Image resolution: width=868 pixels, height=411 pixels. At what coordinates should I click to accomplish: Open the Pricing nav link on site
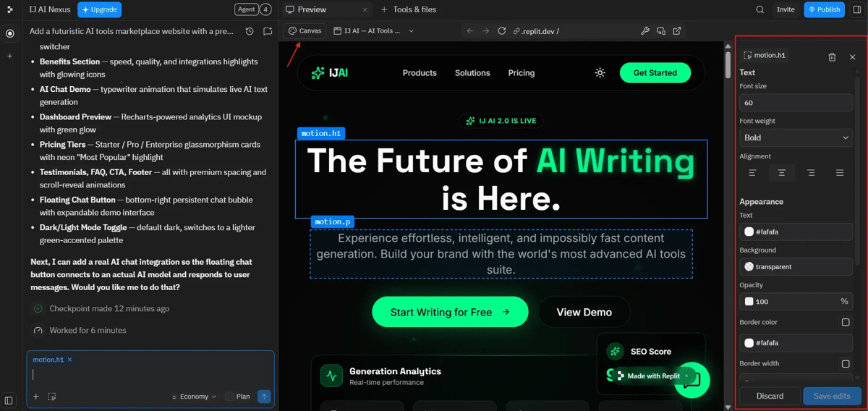coord(522,73)
